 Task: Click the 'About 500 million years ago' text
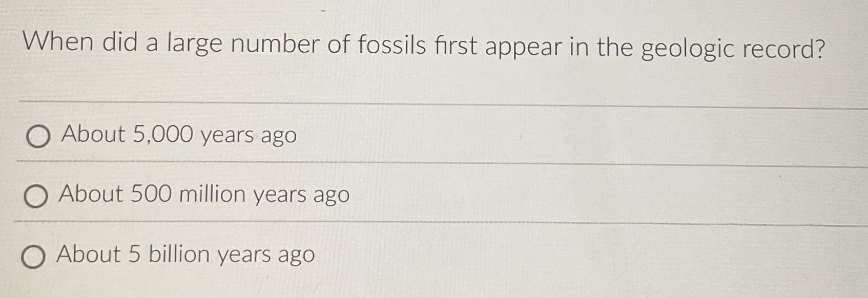click(204, 196)
